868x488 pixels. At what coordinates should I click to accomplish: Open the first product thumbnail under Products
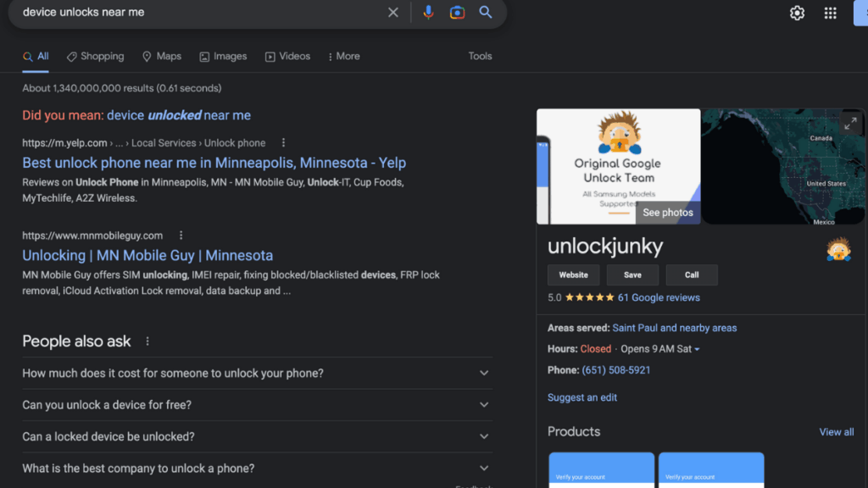click(x=601, y=470)
